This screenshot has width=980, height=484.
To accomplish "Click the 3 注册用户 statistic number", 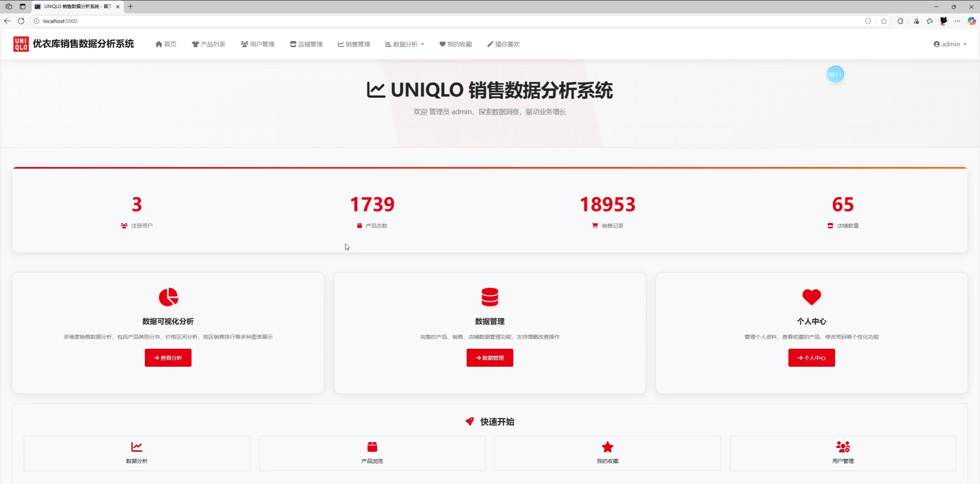I will click(137, 204).
